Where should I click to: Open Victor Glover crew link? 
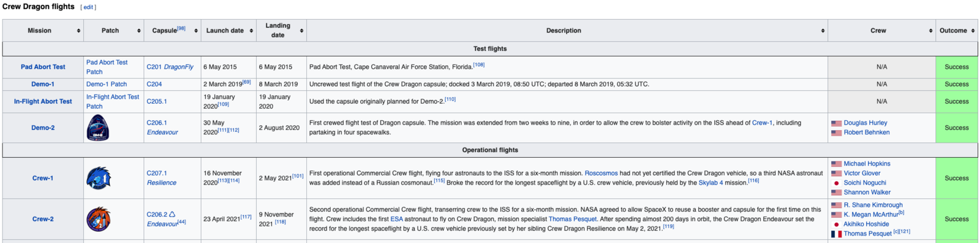click(x=862, y=173)
